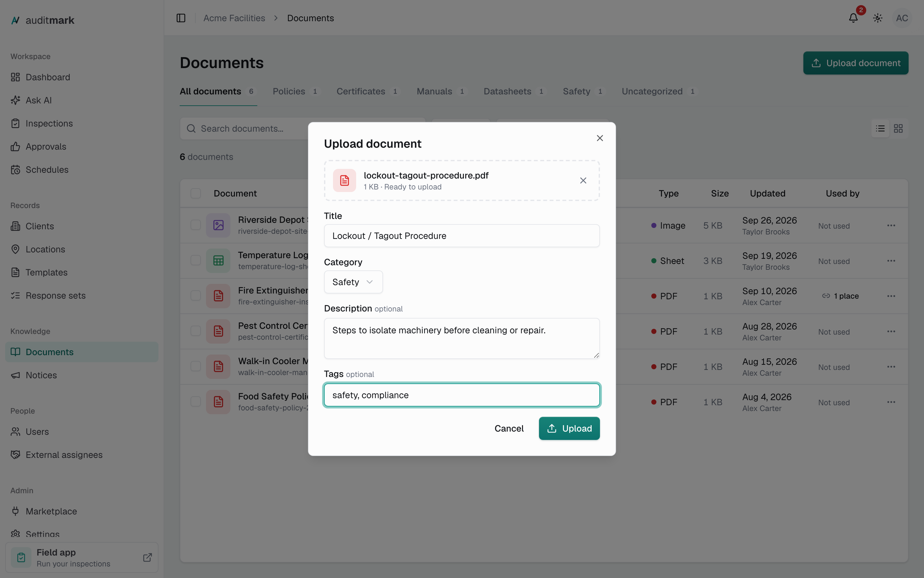Click the Upload document button

point(856,63)
